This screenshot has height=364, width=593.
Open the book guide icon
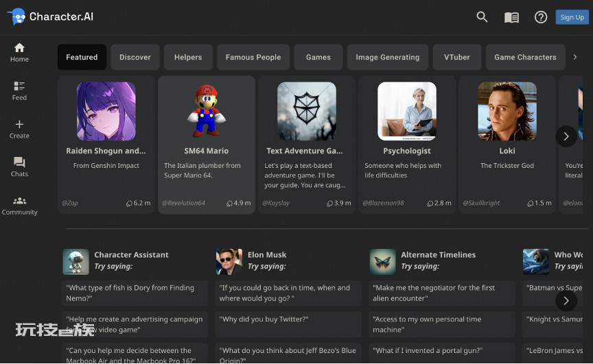511,17
